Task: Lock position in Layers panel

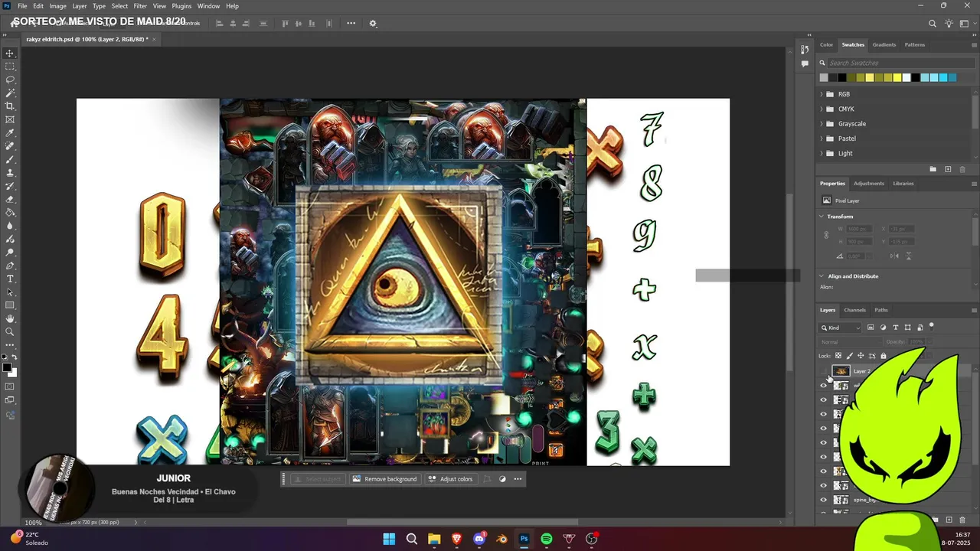Action: coord(861,356)
